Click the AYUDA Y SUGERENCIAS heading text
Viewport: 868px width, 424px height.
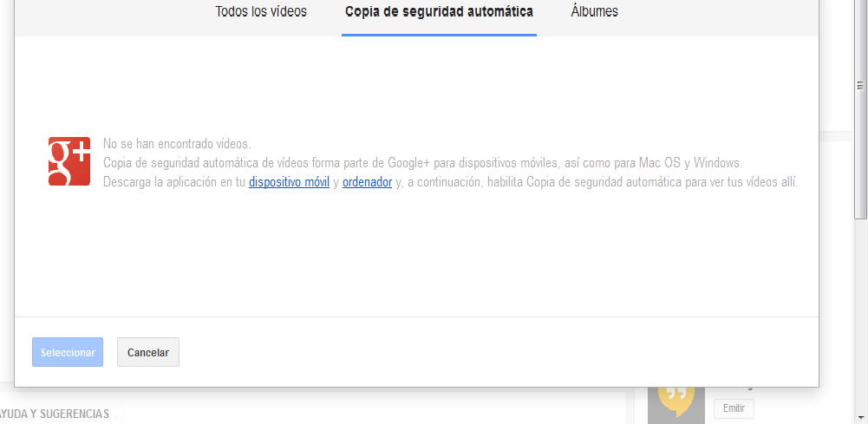coord(55,414)
